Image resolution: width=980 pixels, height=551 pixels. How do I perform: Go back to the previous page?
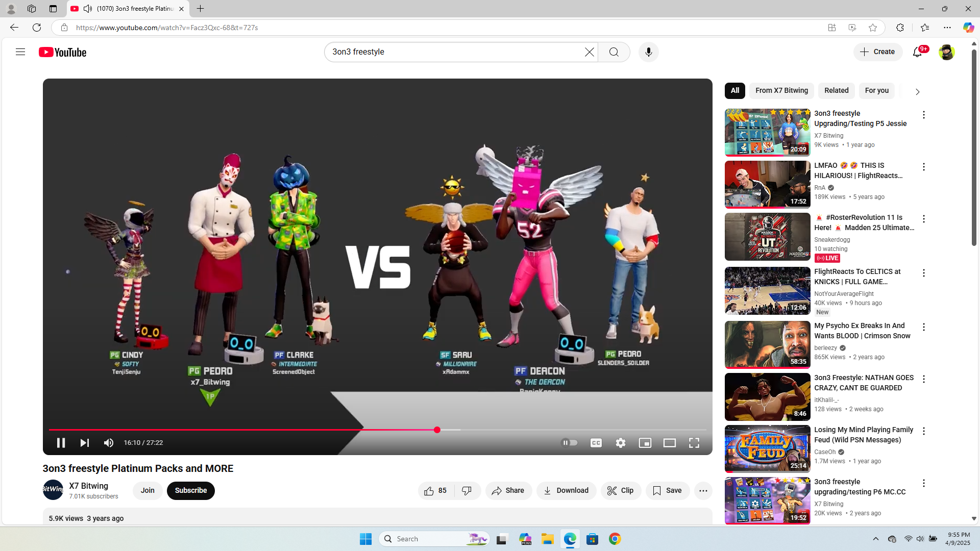click(14, 28)
